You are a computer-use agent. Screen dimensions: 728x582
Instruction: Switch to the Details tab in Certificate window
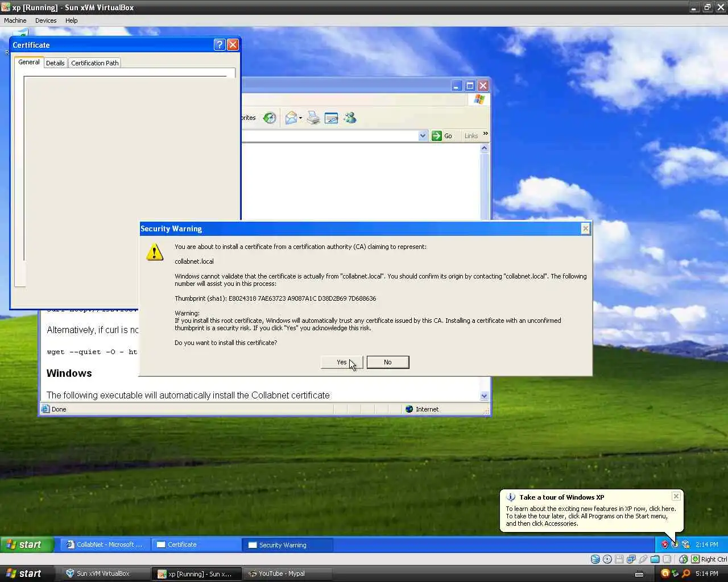pos(55,63)
